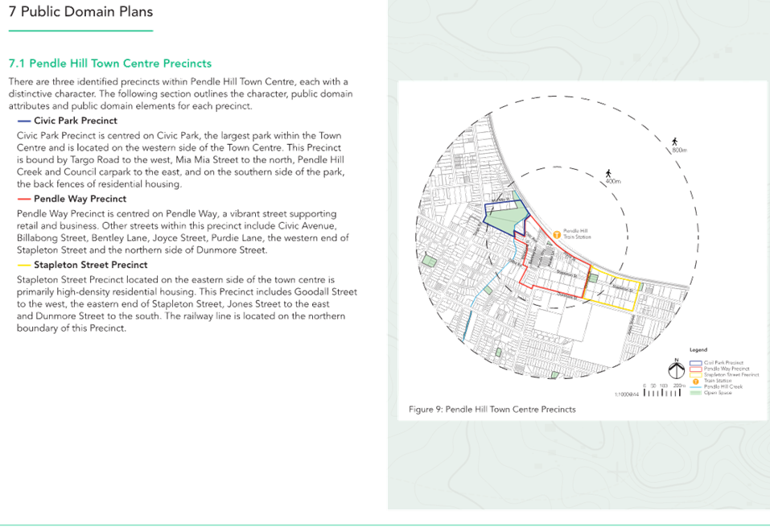Click the '7.1 Pendle Hill Town Centre Precincts' heading
Image resolution: width=770 pixels, height=532 pixels.
tap(110, 63)
